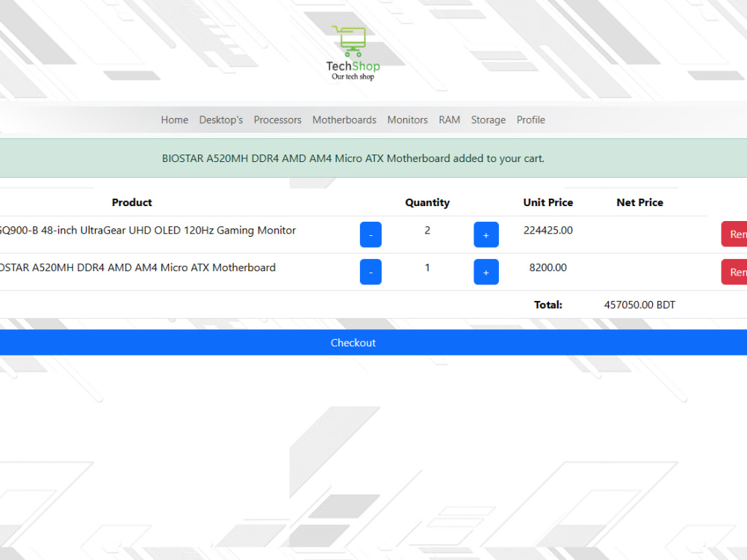The height and width of the screenshot is (560, 747).
Task: Open the Home page
Action: tap(174, 119)
